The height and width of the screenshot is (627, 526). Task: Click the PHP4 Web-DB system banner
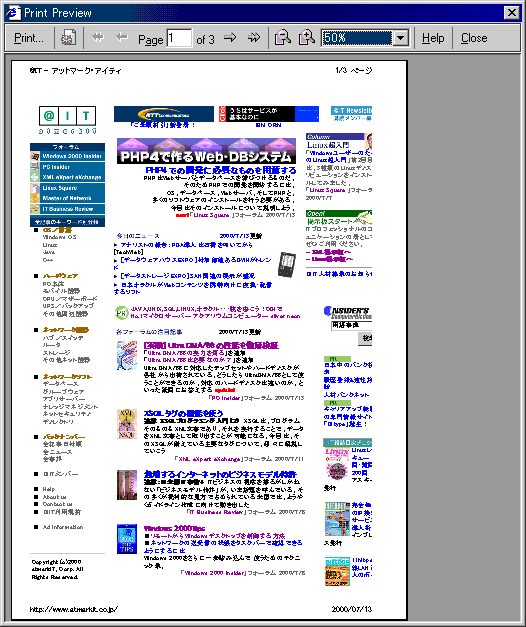(x=206, y=151)
